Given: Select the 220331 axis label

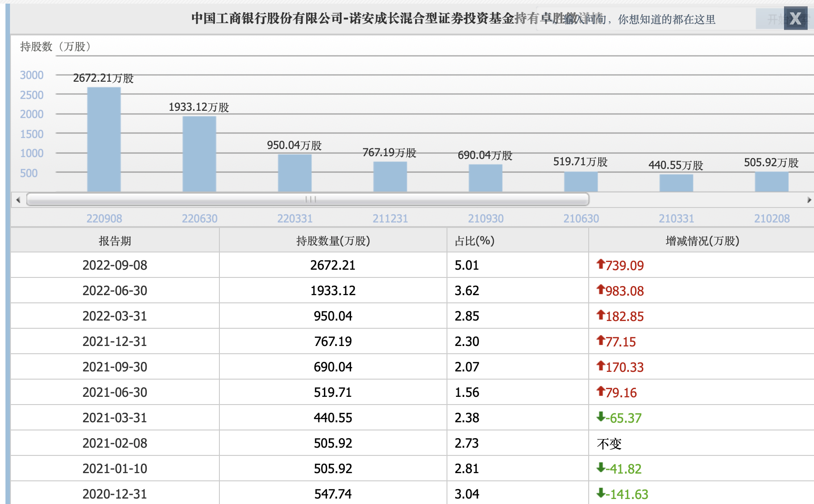Looking at the screenshot, I should [295, 218].
